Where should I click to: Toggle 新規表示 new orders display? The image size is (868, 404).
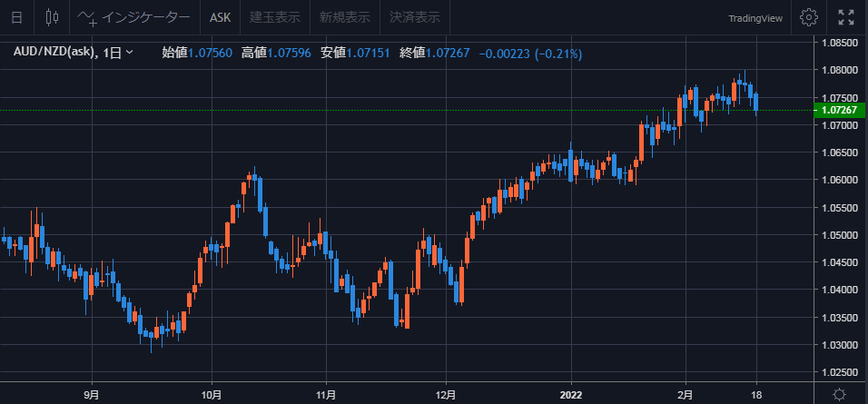pos(345,17)
